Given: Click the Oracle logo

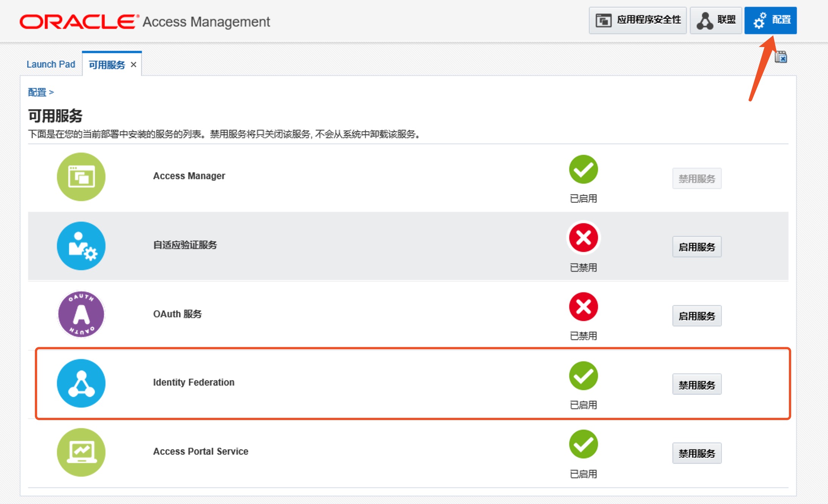Looking at the screenshot, I should point(79,22).
